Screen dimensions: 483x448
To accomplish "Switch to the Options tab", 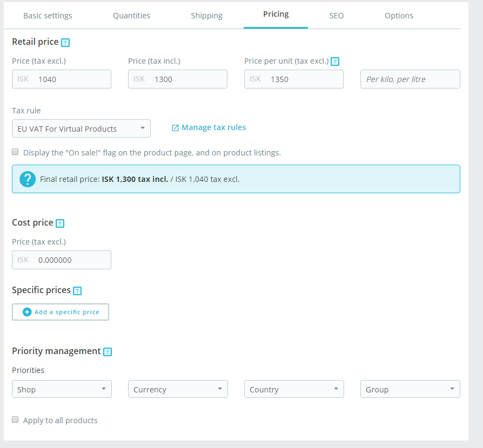I will point(399,16).
